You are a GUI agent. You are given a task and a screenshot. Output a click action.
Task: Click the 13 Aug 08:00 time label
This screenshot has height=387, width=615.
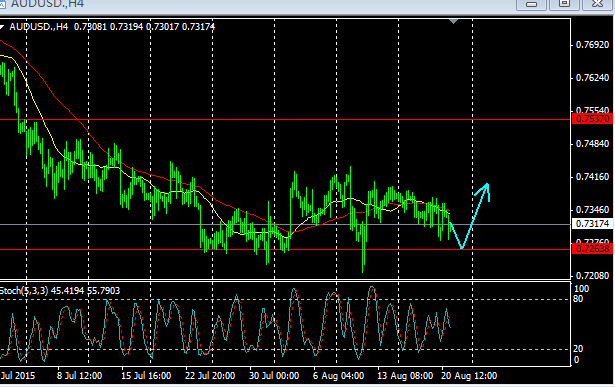pyautogui.click(x=405, y=376)
